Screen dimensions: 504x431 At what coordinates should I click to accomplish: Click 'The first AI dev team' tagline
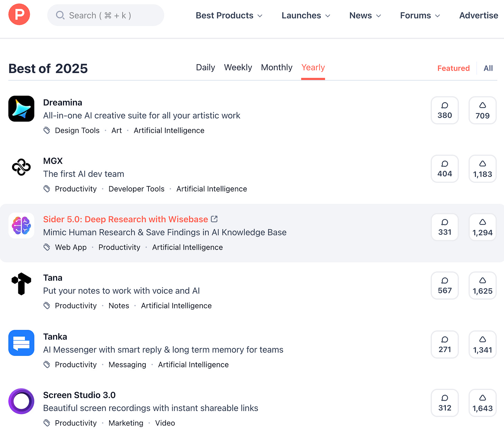(x=84, y=174)
